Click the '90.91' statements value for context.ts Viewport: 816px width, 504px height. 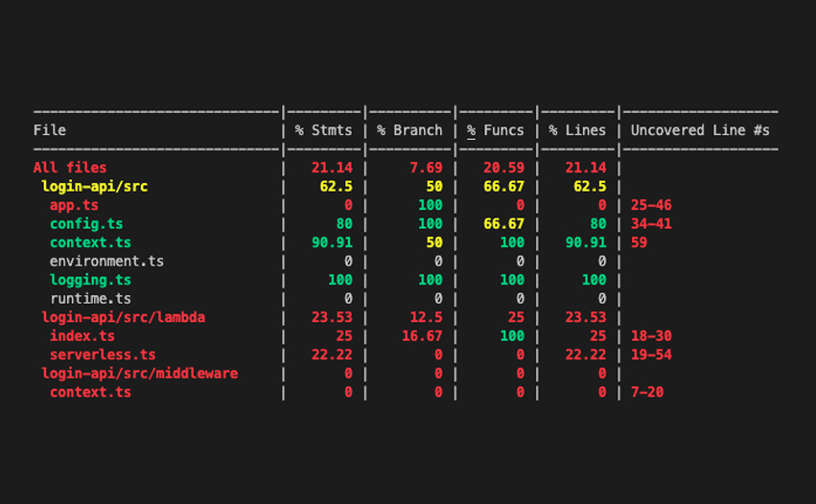(332, 242)
